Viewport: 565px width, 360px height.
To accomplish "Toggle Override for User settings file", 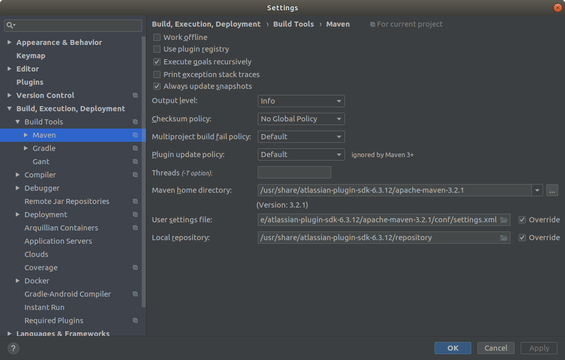I will [522, 220].
